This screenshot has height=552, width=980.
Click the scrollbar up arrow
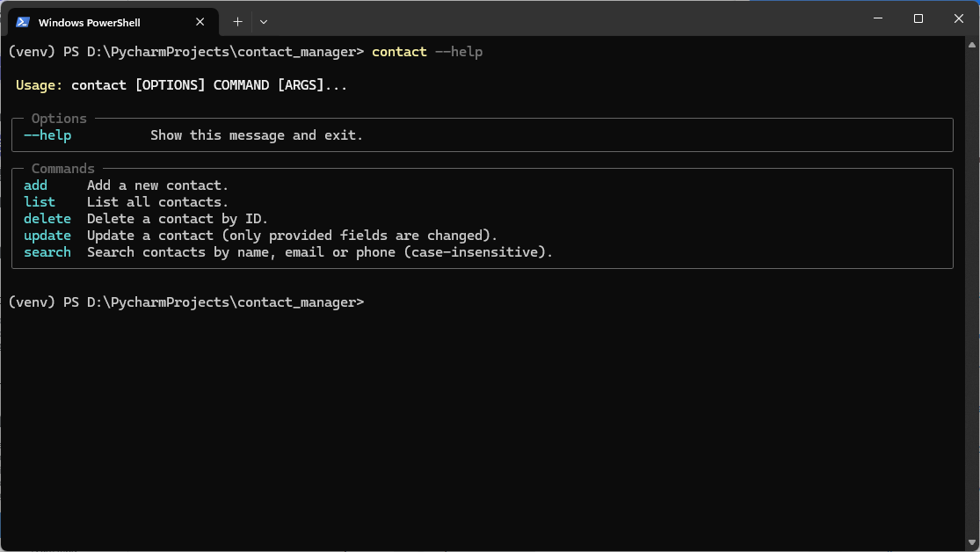click(x=972, y=44)
